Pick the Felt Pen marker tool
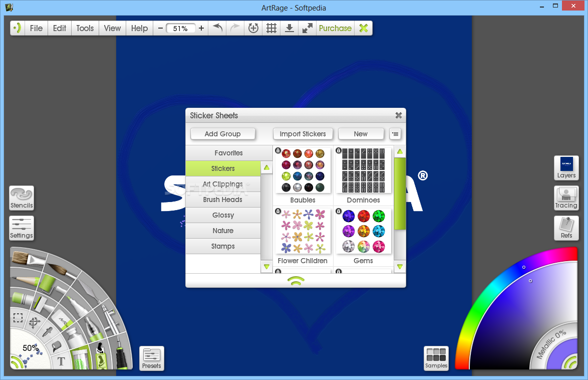The image size is (588, 380). (x=77, y=305)
